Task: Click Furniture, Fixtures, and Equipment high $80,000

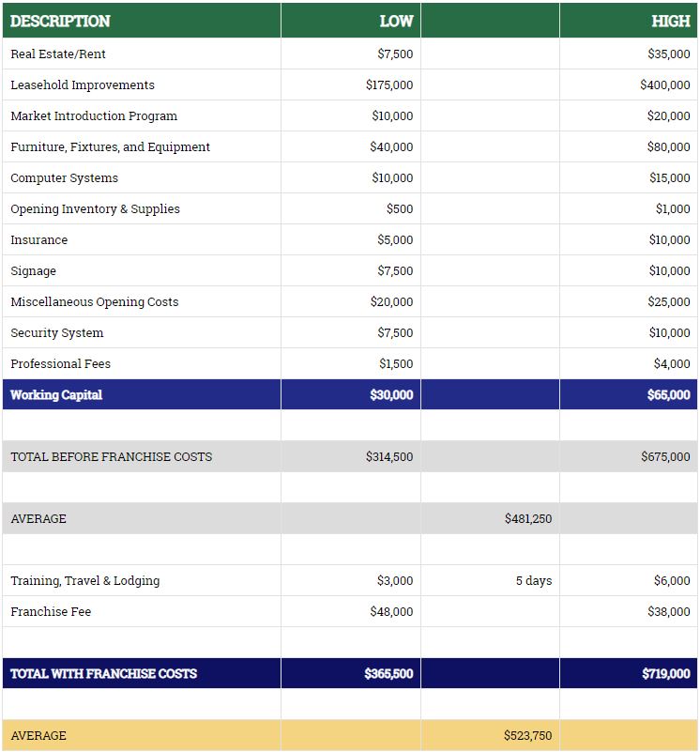Action: [668, 147]
